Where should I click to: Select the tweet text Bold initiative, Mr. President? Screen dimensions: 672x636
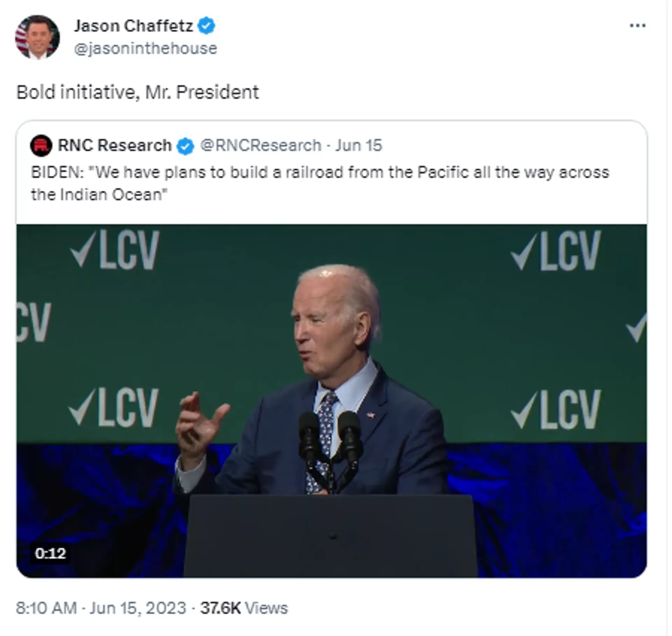pyautogui.click(x=138, y=92)
